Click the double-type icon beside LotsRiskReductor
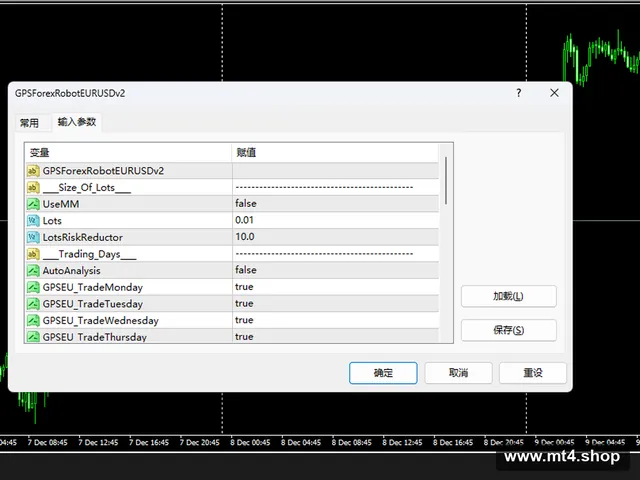 pyautogui.click(x=33, y=237)
